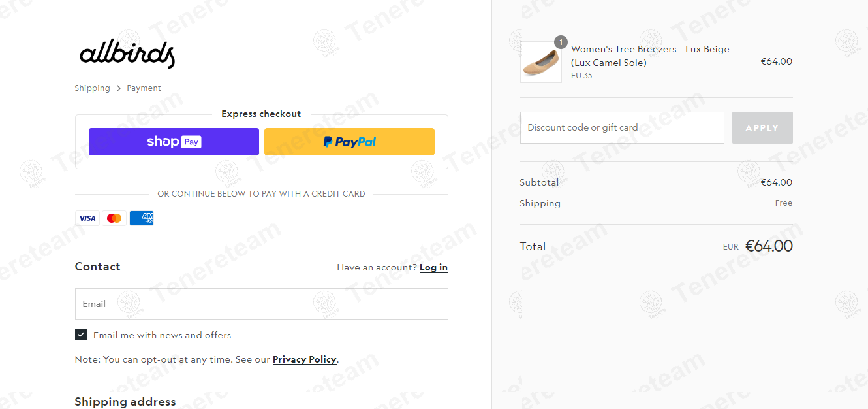The width and height of the screenshot is (868, 409).
Task: Click the American Express card icon
Action: (x=142, y=218)
